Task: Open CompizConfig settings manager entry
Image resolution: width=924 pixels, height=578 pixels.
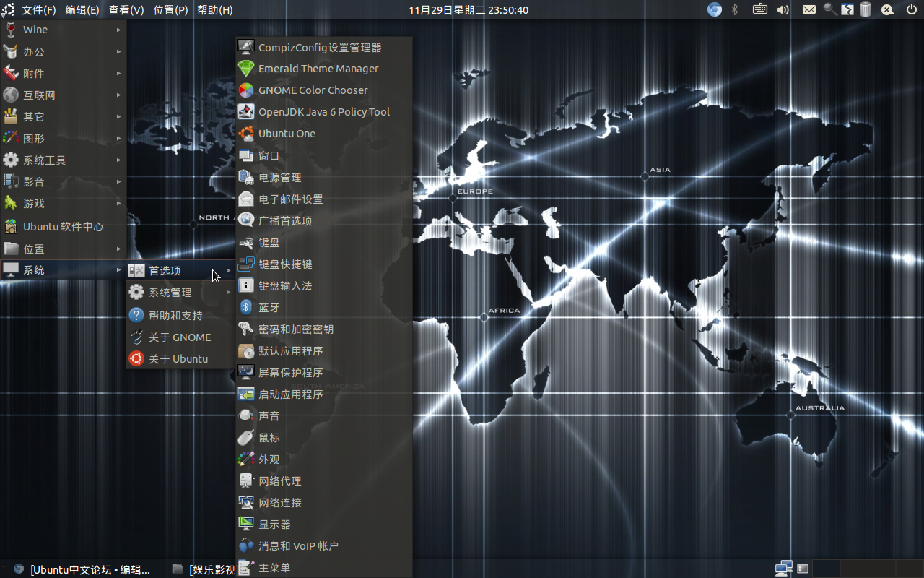Action: click(324, 47)
